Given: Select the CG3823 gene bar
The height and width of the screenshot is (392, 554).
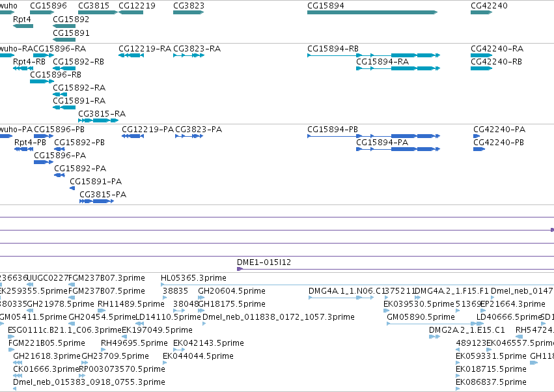Looking at the screenshot, I should pos(189,12).
